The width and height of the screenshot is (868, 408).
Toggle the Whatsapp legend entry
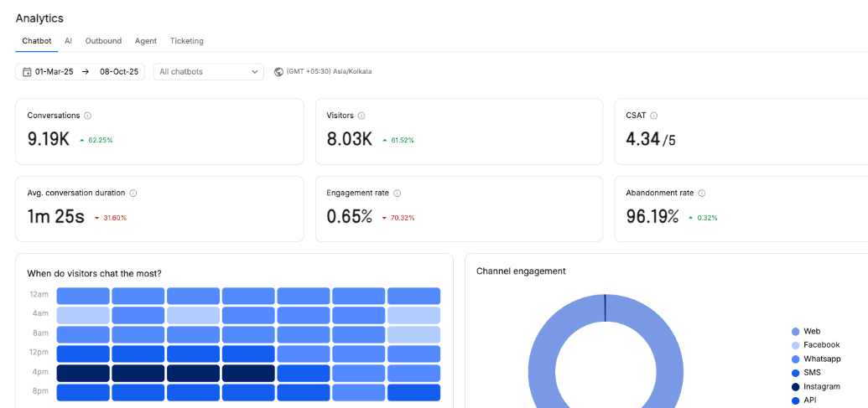point(817,359)
